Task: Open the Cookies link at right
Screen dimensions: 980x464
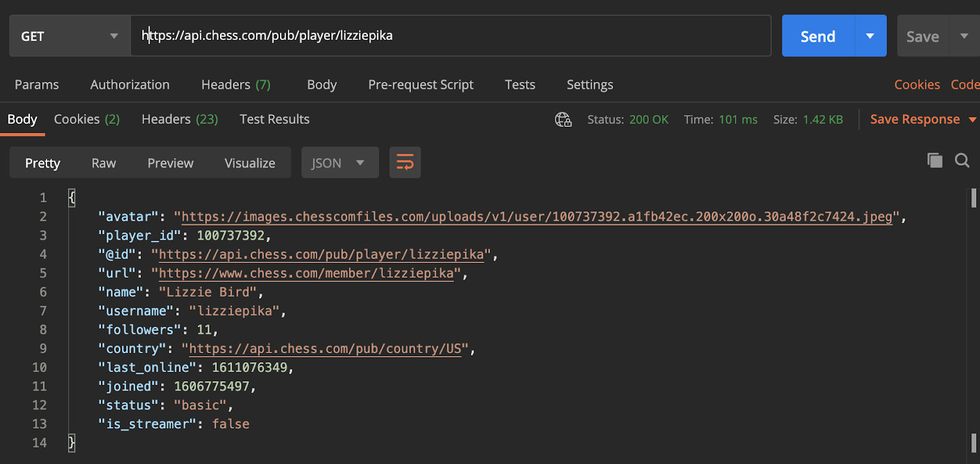Action: pos(917,85)
